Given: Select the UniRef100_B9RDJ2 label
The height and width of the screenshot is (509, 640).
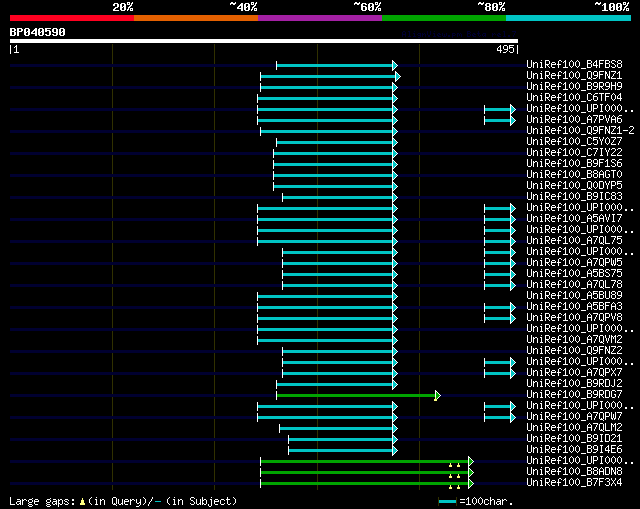Looking at the screenshot, I should (574, 384).
